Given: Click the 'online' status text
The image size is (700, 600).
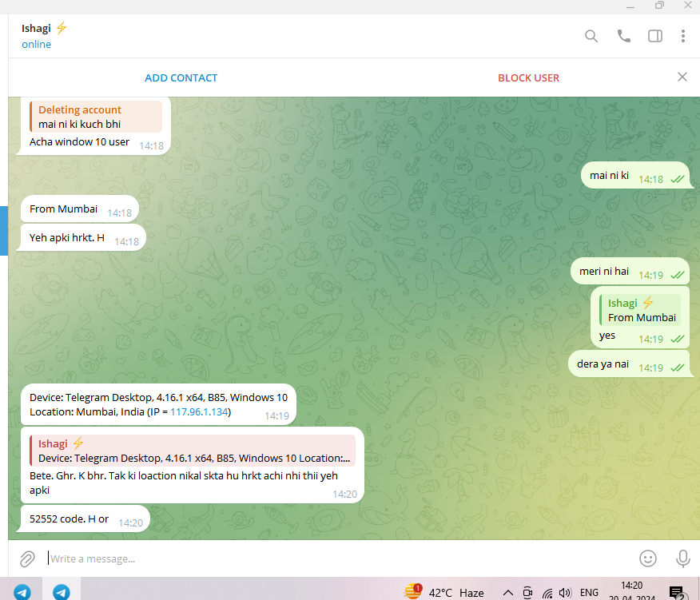Looking at the screenshot, I should [x=36, y=44].
